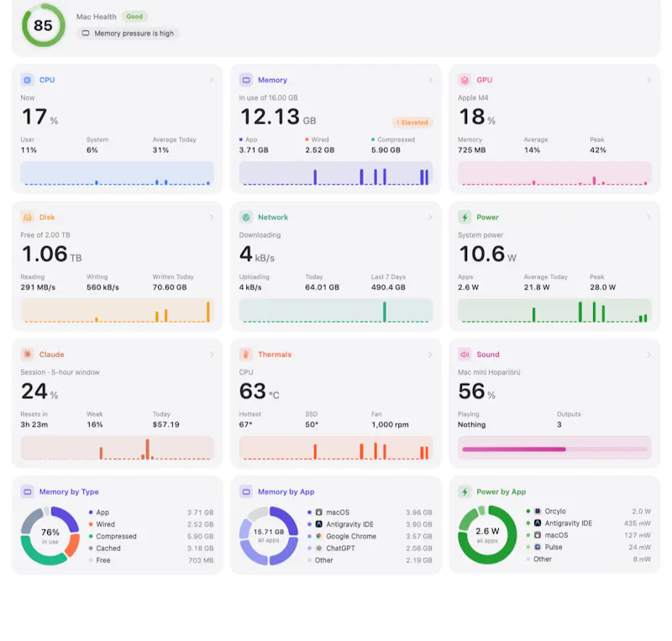Screen dimensions: 672x641
Task: Click the GPU card icon
Action: point(465,80)
